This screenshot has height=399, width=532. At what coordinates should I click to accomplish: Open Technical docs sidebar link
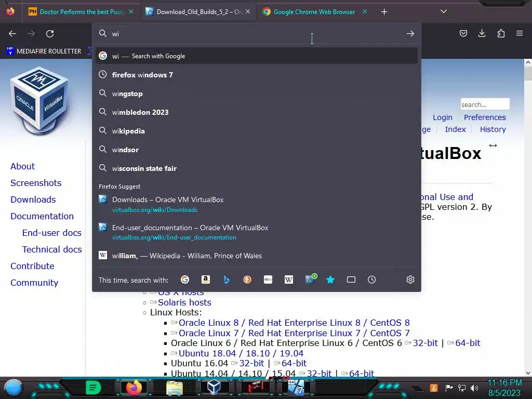coord(52,249)
